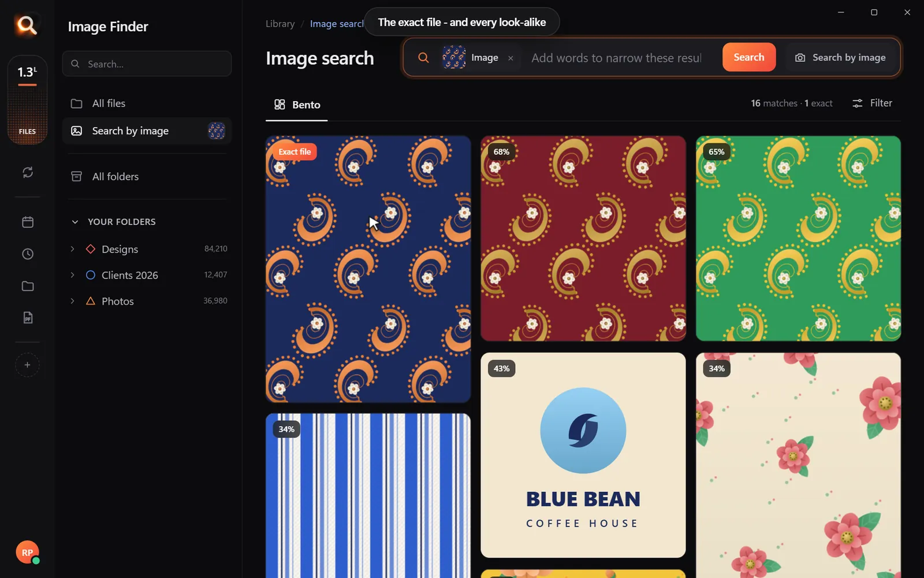
Task: Click the 84,210 count next to Designs
Action: [215, 249]
